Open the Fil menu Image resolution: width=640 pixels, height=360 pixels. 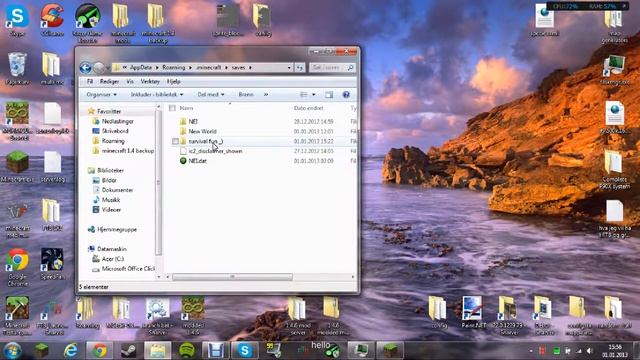click(x=90, y=82)
